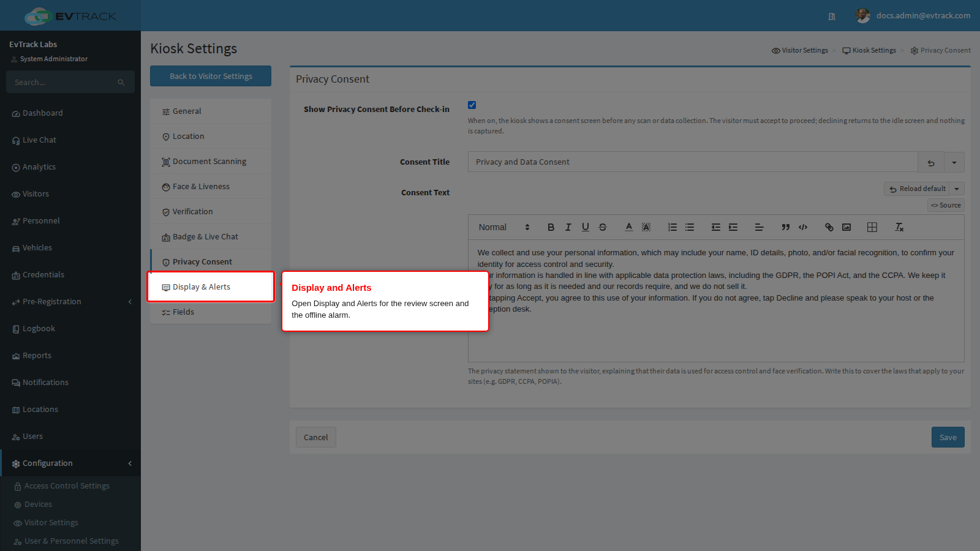Screen dimensions: 980x551
Task: Open the font color picker
Action: [x=628, y=227]
